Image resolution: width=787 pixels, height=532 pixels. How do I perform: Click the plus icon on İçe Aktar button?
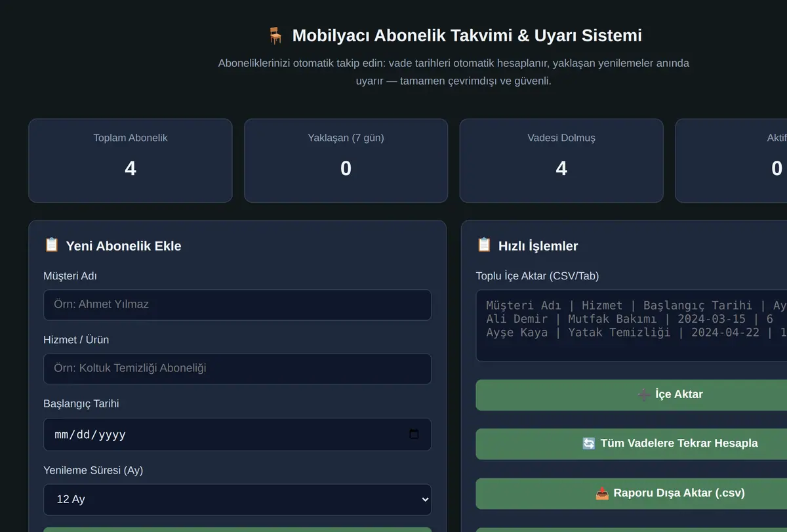coord(644,394)
